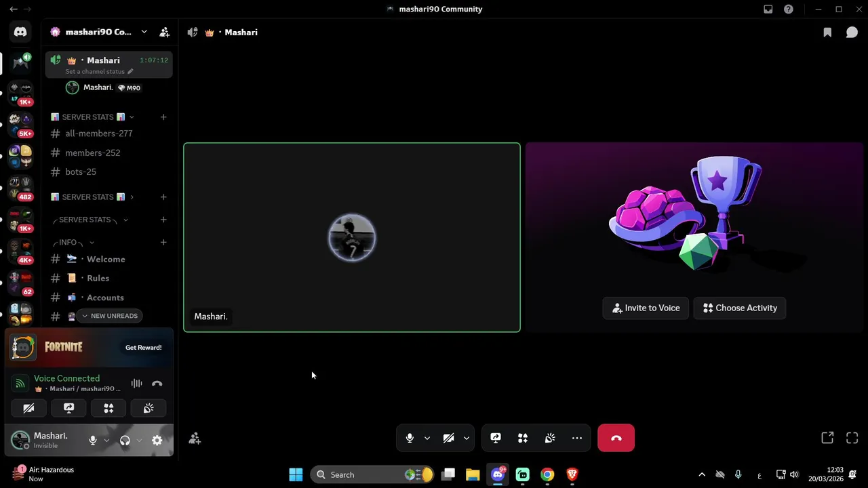Open microphone options chevron in bottom call bar
The height and width of the screenshot is (488, 868).
[427, 438]
